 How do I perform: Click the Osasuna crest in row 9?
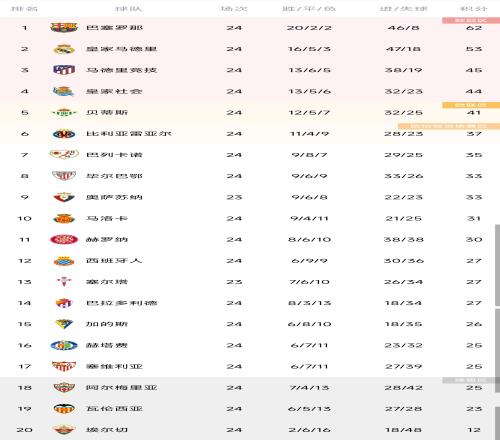pos(64,197)
